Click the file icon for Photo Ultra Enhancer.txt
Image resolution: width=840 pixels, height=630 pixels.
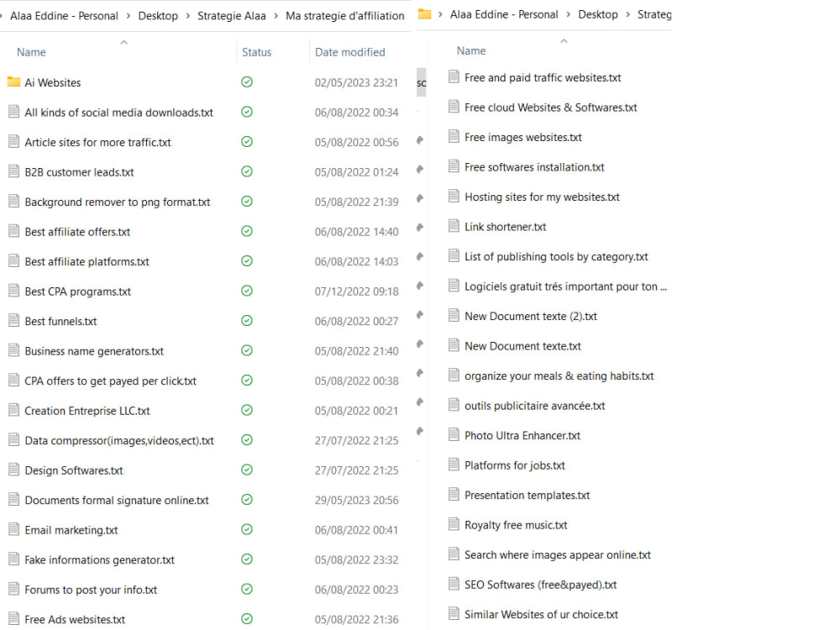coord(454,435)
